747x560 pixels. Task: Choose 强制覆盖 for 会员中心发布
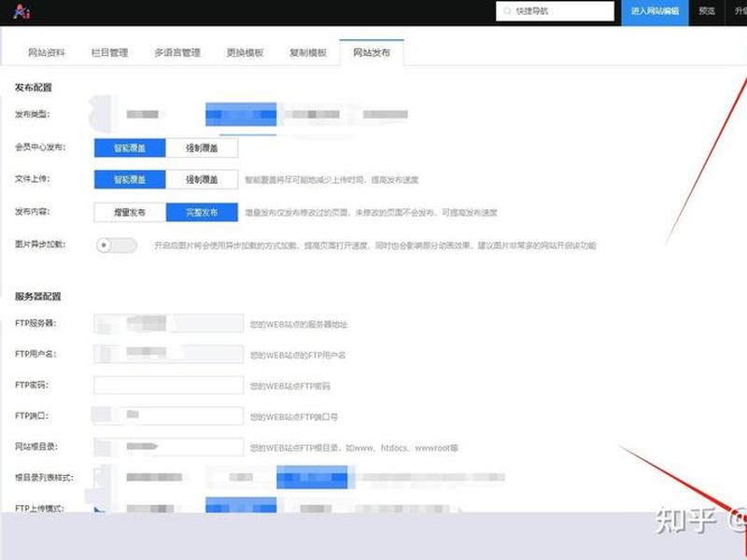tap(202, 148)
